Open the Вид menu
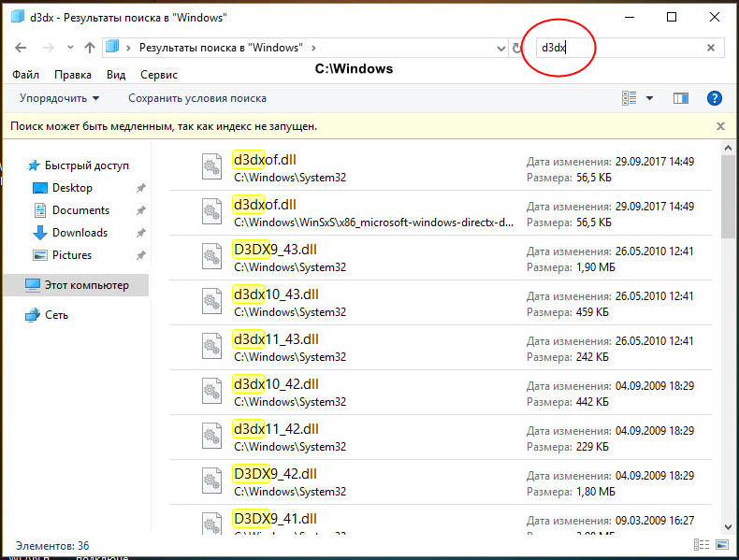This screenshot has width=739, height=560. click(115, 75)
